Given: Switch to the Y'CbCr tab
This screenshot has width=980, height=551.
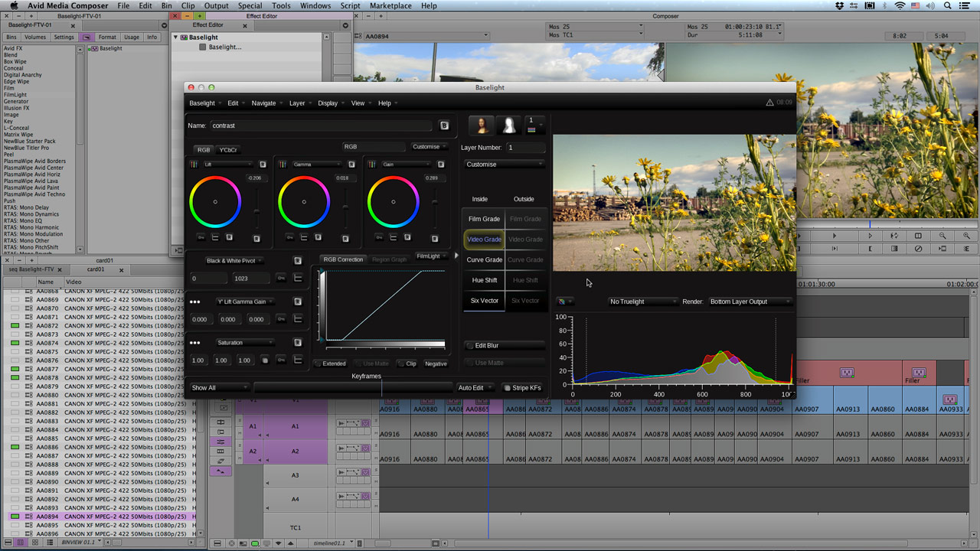Looking at the screenshot, I should (228, 150).
